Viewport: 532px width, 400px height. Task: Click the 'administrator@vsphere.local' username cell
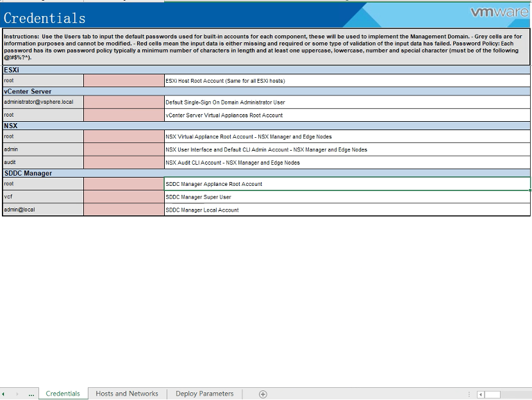pos(43,102)
